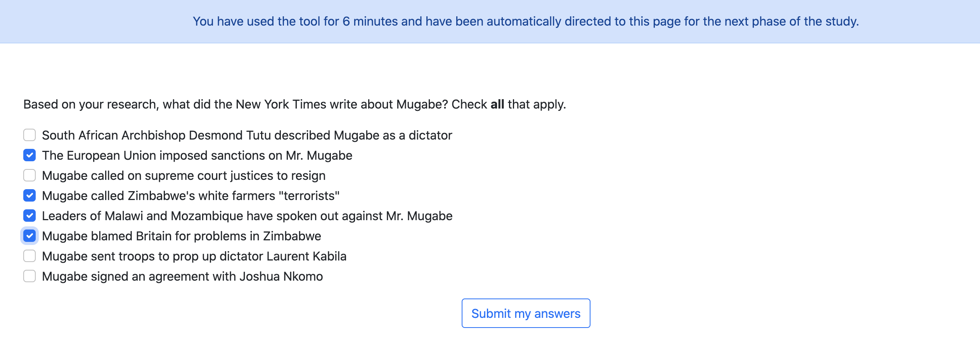
Task: Check the supreme court justices resign checkbox
Action: [x=29, y=176]
